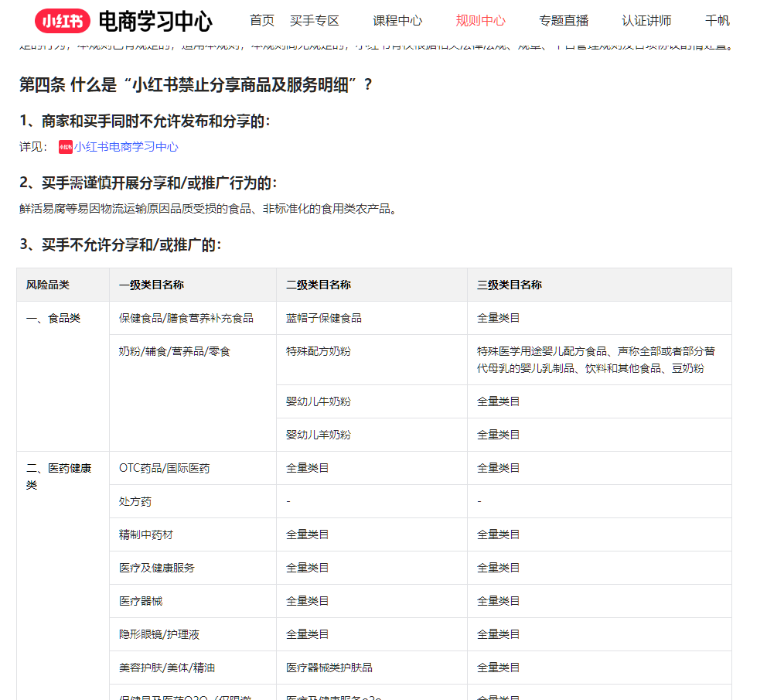This screenshot has height=700, width=767.
Task: Open the 买手专区 navigation menu
Action: (314, 21)
